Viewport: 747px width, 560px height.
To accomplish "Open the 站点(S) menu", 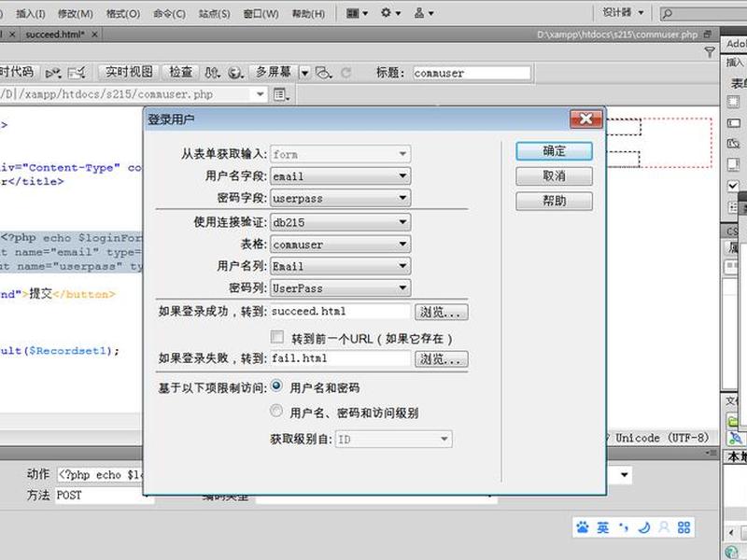I will pyautogui.click(x=214, y=13).
